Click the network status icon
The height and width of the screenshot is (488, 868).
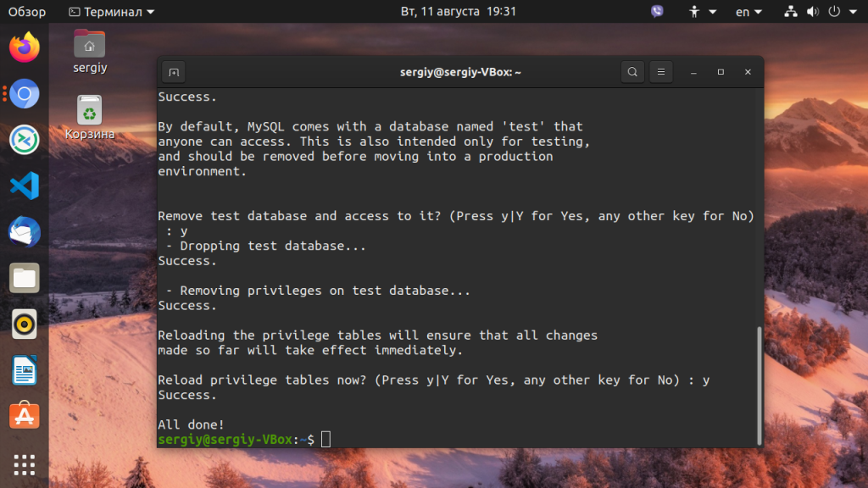791,12
